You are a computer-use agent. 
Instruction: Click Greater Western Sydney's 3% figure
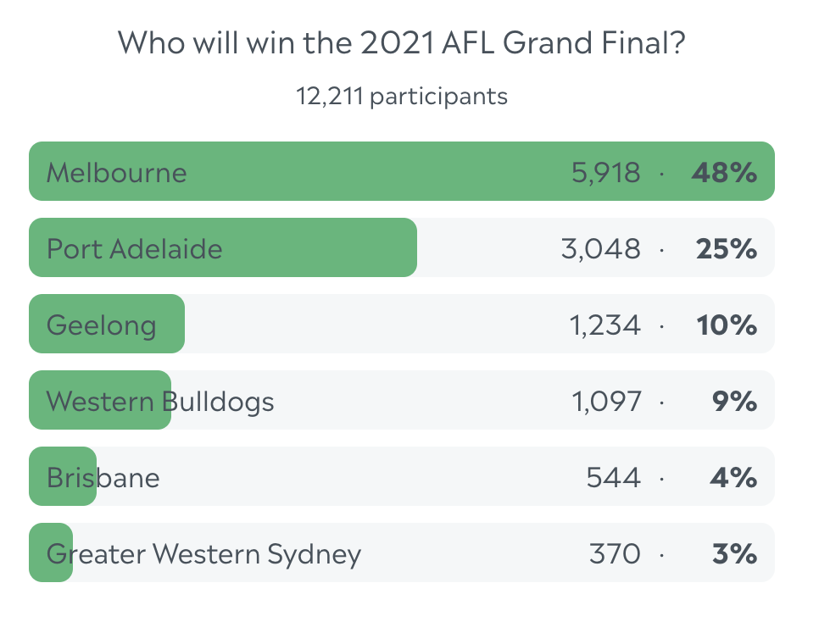pyautogui.click(x=734, y=554)
